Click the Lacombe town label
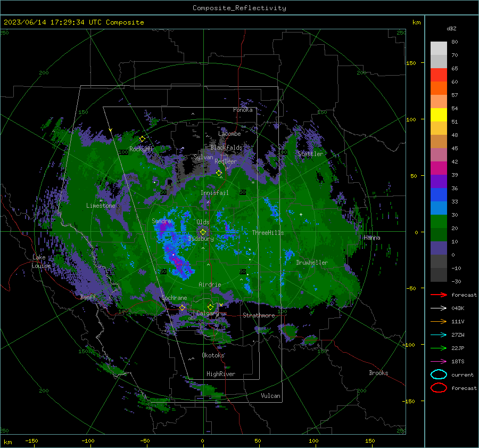Screen dimensions: 479x448 pyautogui.click(x=229, y=134)
